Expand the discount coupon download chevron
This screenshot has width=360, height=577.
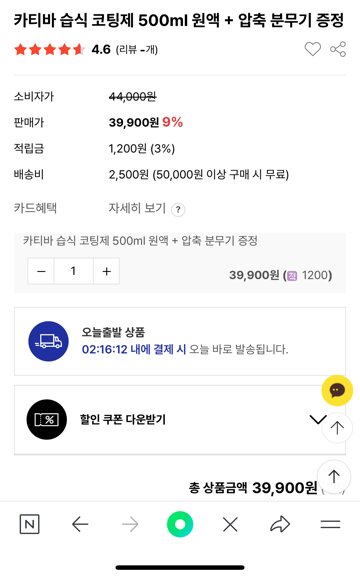click(x=318, y=419)
